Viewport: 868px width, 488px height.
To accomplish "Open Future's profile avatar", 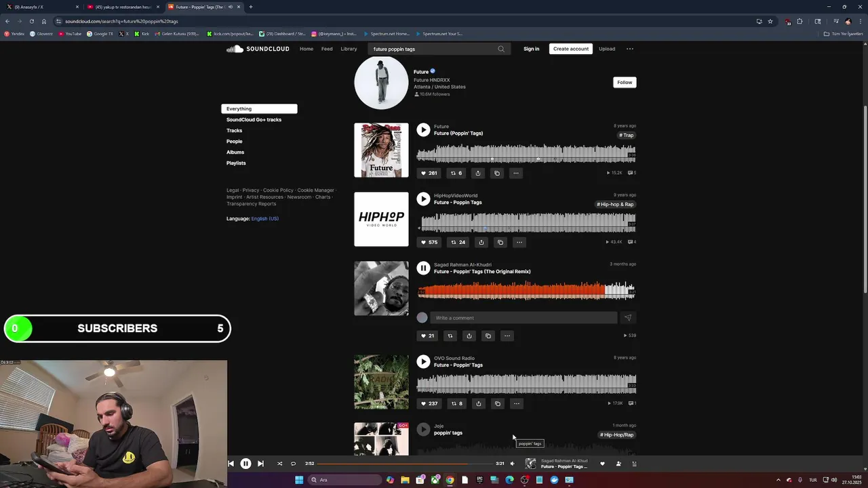I will click(x=381, y=82).
